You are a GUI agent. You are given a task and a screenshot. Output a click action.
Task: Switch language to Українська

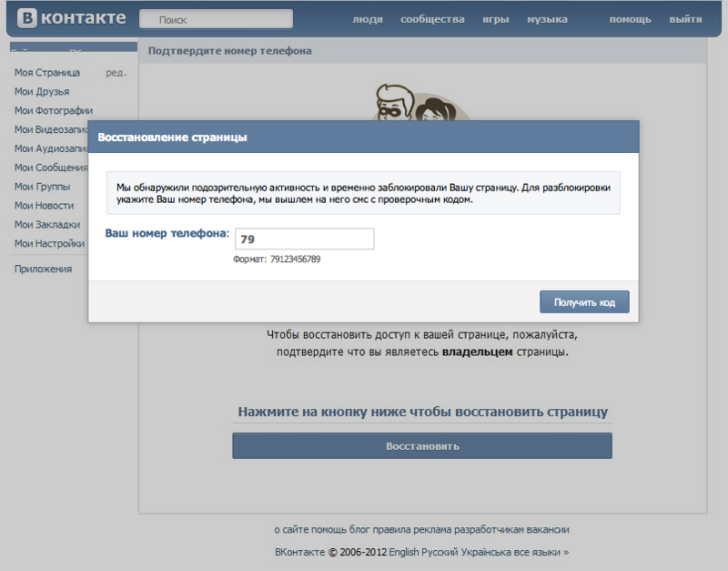[x=486, y=553]
